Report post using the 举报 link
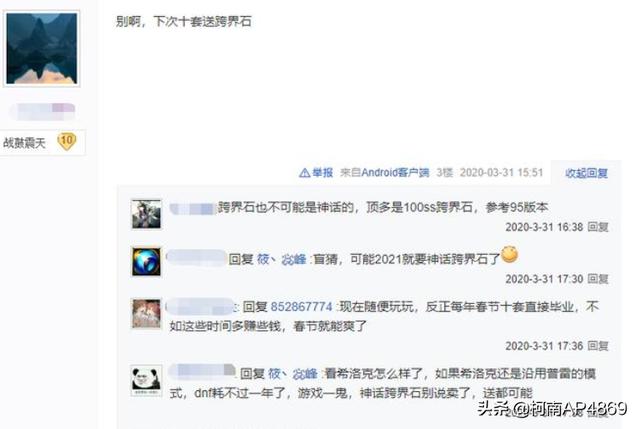Viewport: 640px width, 429px height. pos(322,173)
